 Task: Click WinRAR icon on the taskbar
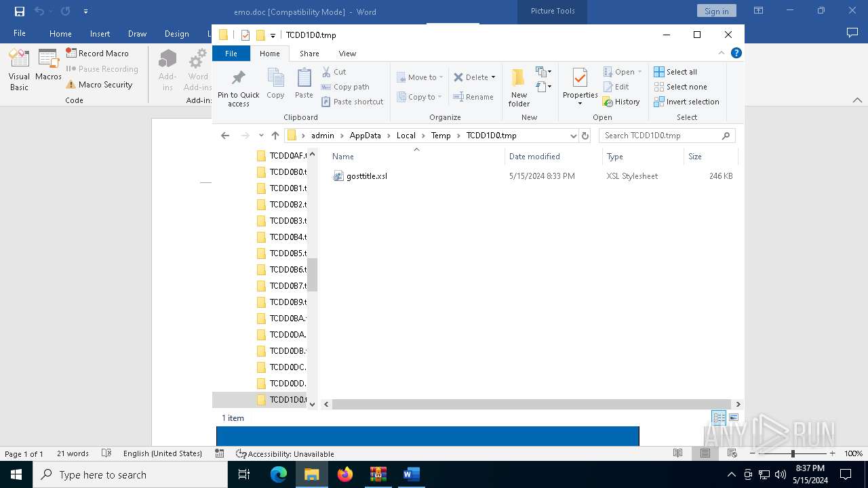tap(378, 474)
